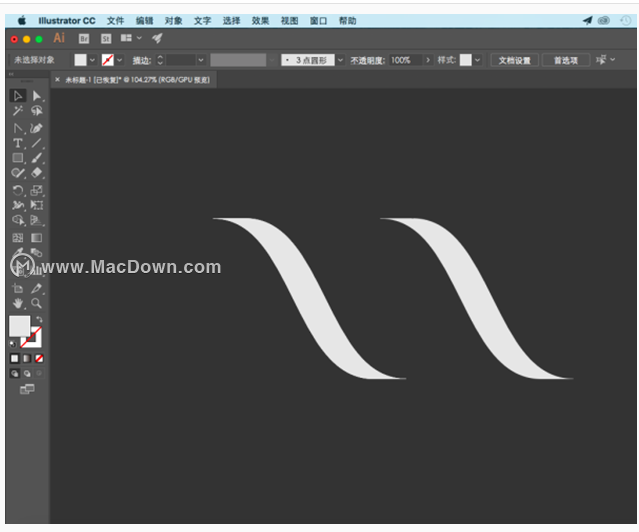639x532 pixels.
Task: Open the 样式 graphic style dropdown
Action: 478,60
